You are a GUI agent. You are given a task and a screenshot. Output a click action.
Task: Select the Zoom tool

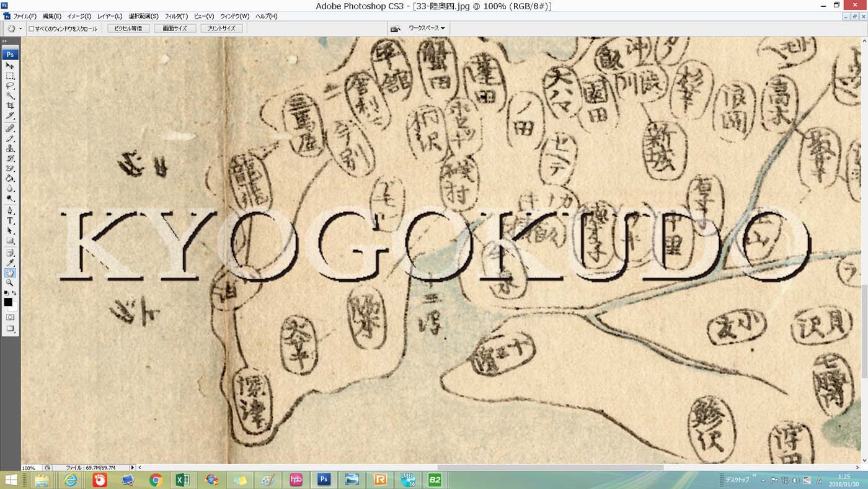tap(10, 282)
